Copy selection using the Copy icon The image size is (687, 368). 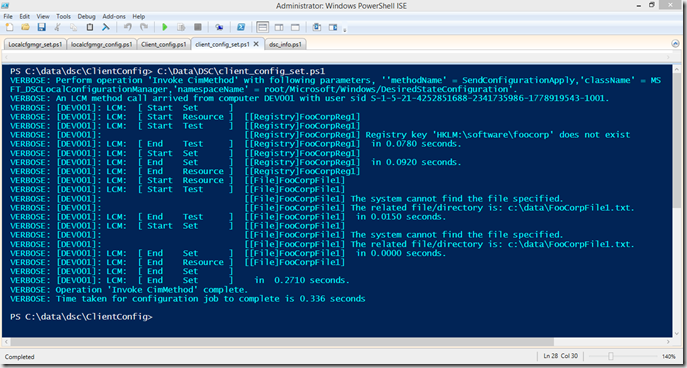(73, 27)
